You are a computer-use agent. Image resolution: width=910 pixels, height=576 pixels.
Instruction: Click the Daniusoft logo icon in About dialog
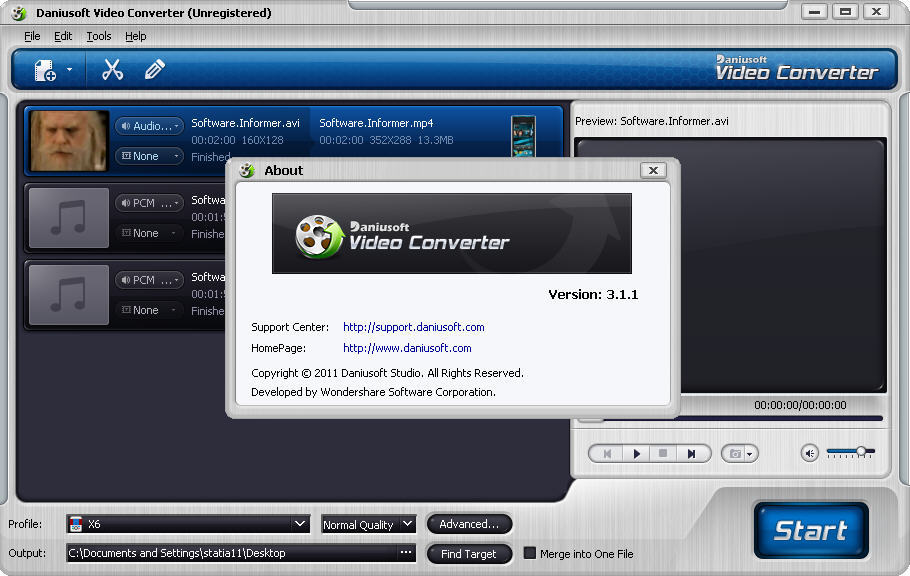(x=320, y=236)
